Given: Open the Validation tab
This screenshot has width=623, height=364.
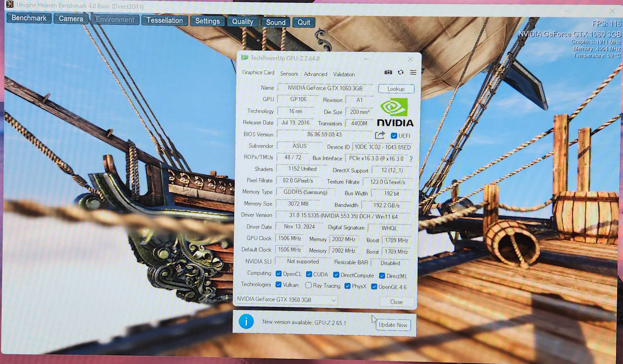Looking at the screenshot, I should [x=344, y=75].
